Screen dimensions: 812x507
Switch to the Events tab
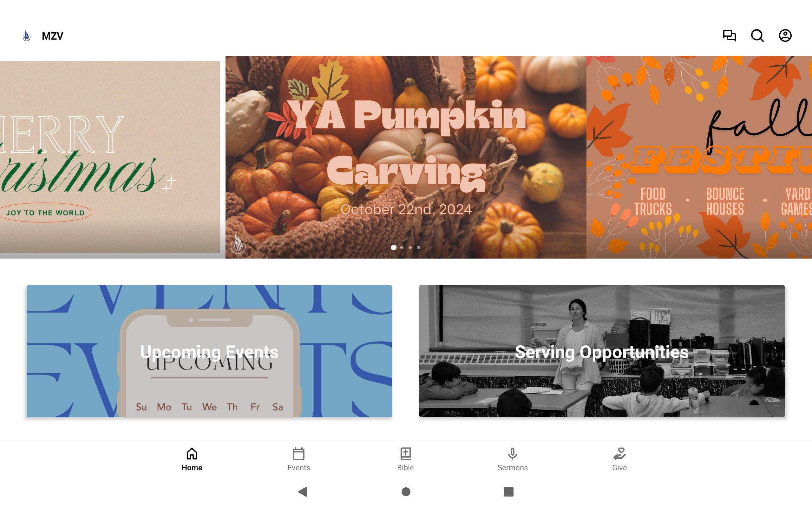(x=298, y=459)
